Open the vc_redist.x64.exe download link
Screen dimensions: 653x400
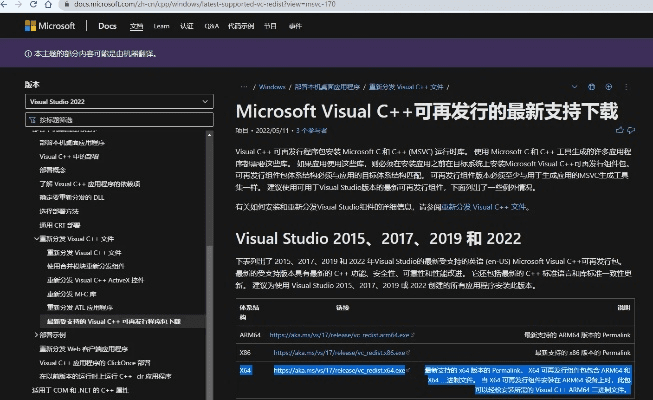pos(339,370)
